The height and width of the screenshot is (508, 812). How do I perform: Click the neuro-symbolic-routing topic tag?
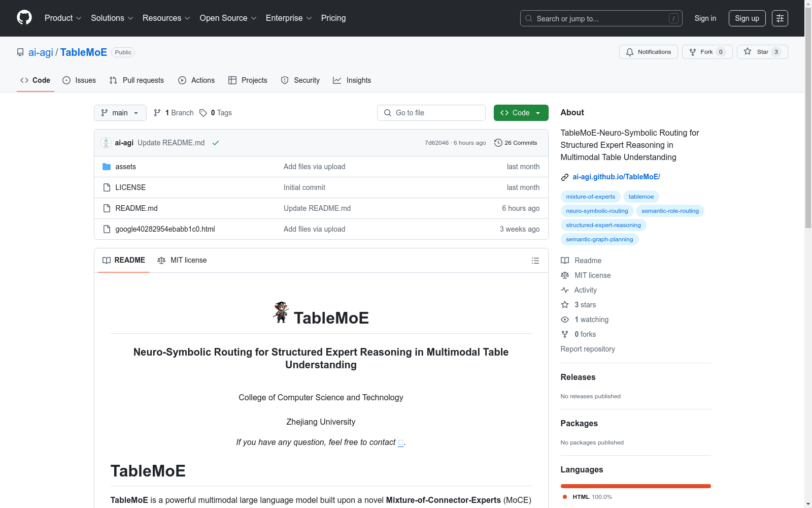click(597, 211)
